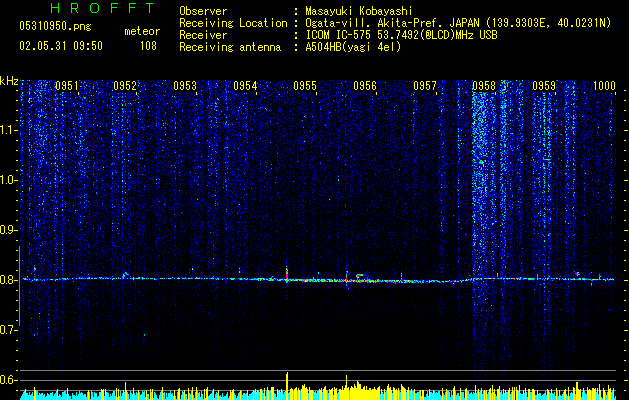Viewport: 629px width, 400px height.
Task: Click the HROFFT title text
Action: point(102,8)
